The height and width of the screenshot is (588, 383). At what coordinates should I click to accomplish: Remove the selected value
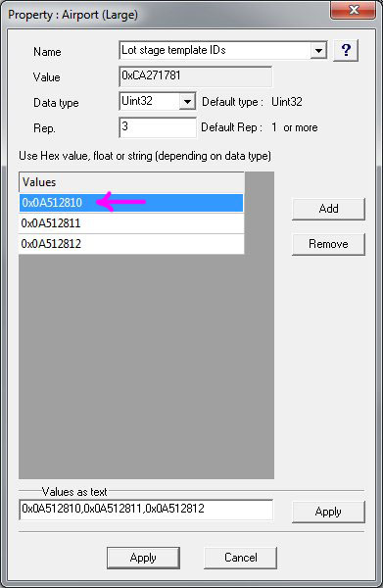(328, 244)
